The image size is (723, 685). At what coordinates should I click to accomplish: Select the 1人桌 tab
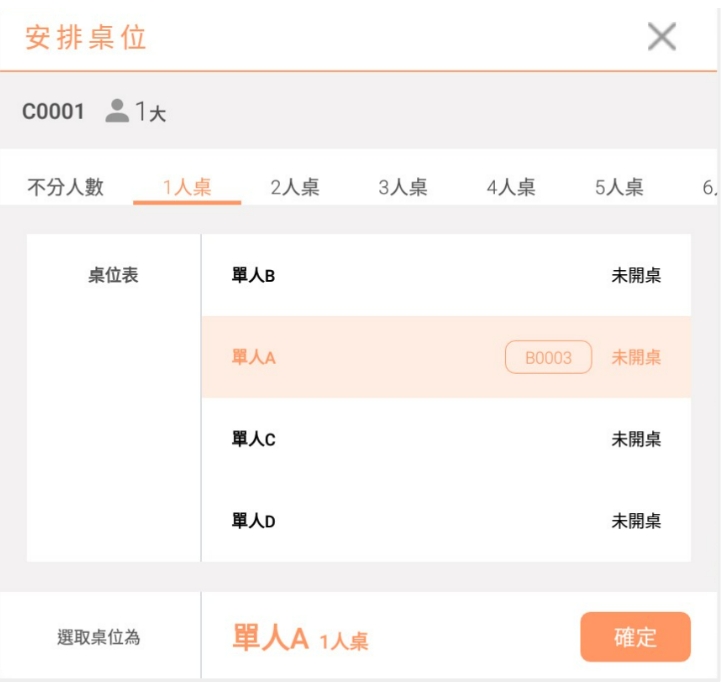pyautogui.click(x=187, y=187)
